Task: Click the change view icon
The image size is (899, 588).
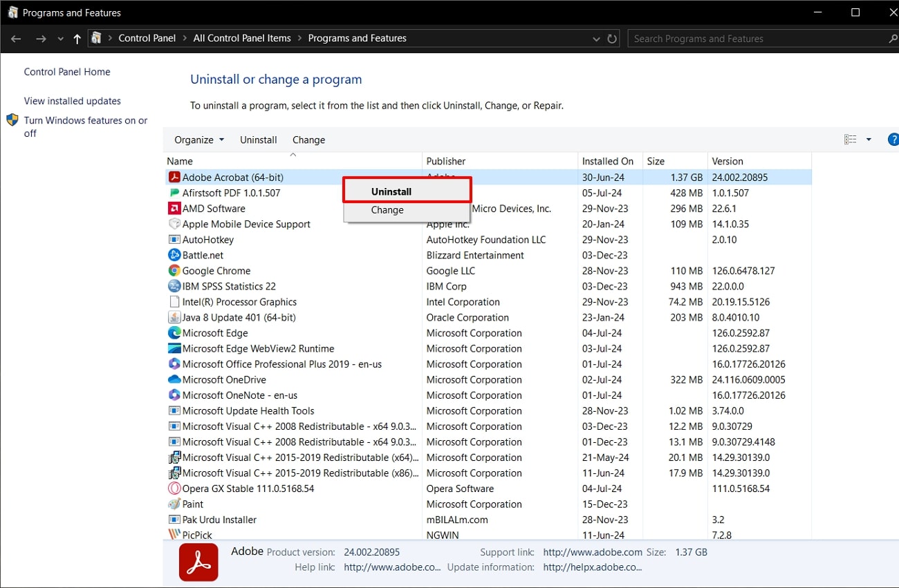Action: coord(851,140)
